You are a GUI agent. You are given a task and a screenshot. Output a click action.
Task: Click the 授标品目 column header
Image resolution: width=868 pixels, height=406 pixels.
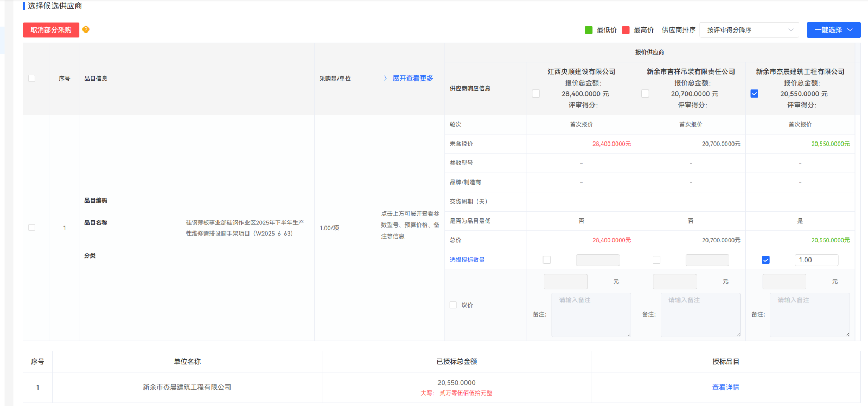point(726,362)
